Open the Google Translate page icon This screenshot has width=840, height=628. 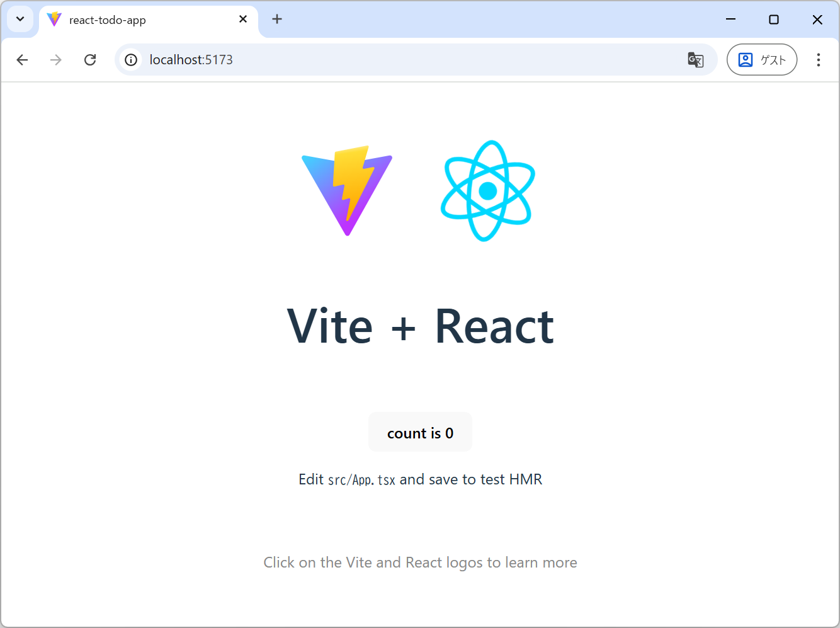695,60
